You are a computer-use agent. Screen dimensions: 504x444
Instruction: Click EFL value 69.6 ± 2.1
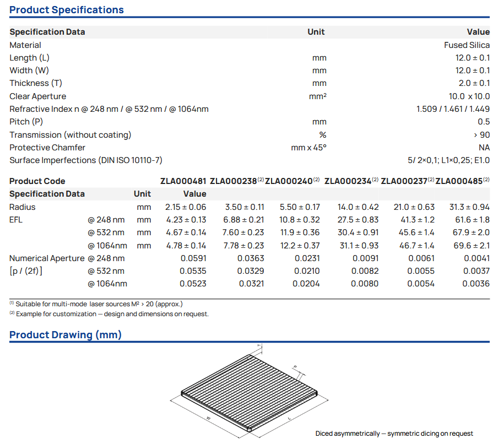point(471,246)
